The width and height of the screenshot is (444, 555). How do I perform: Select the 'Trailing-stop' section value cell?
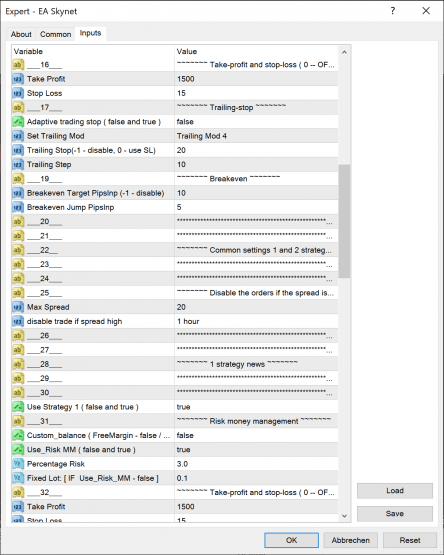pos(256,108)
